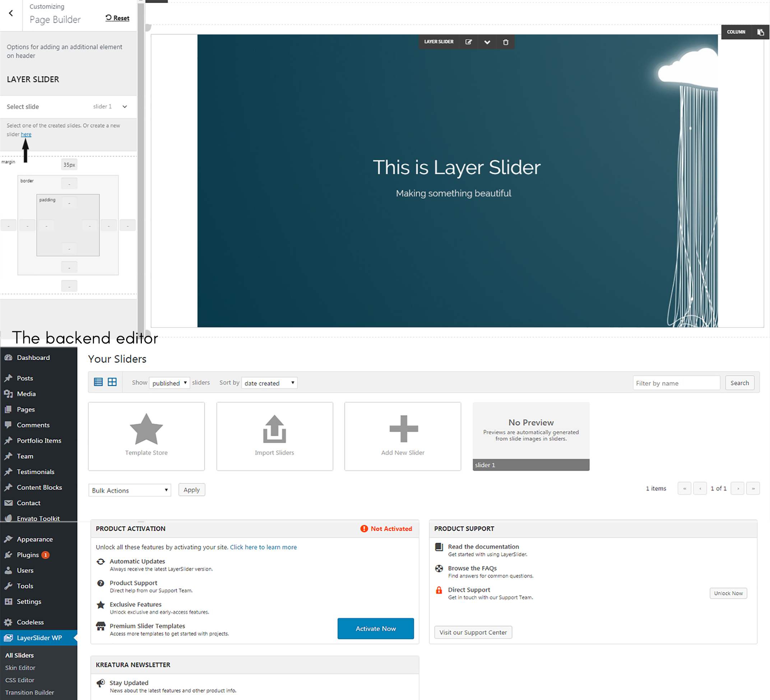Screen dimensions: 770x700
Task: Switch sliders to list view
Action: click(98, 382)
